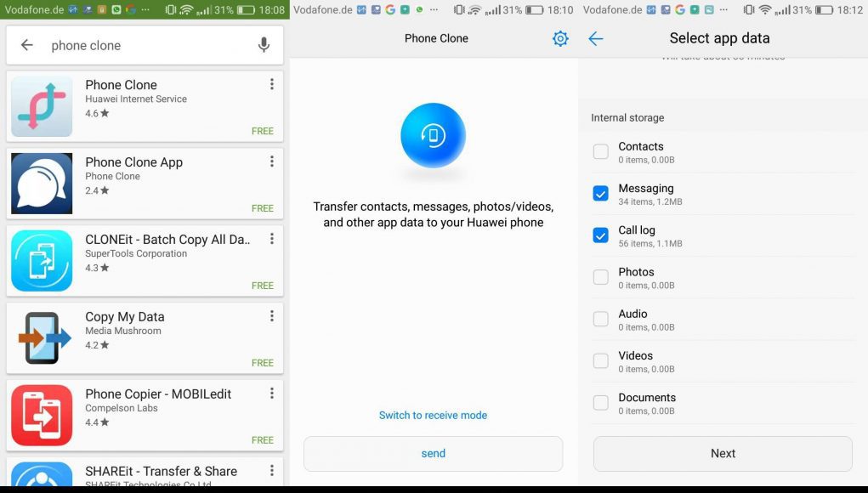The width and height of the screenshot is (868, 493).
Task: Open overflow menu for CLONEit
Action: [x=272, y=239]
